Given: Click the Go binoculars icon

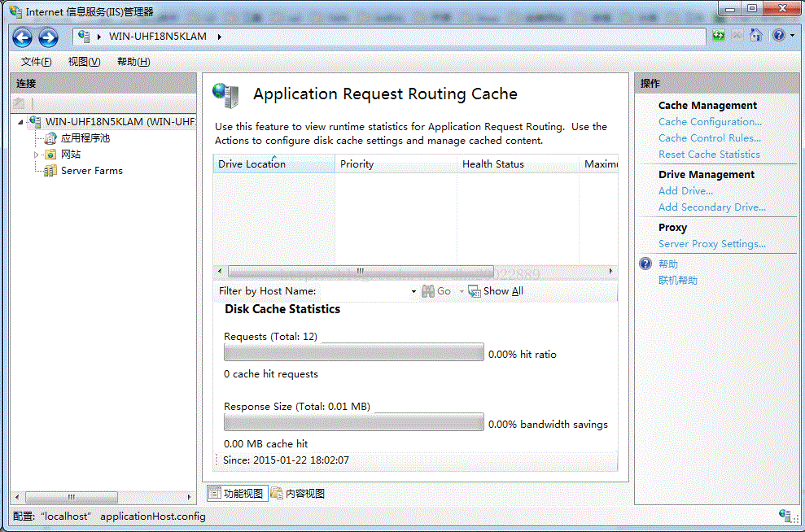Looking at the screenshot, I should (428, 291).
